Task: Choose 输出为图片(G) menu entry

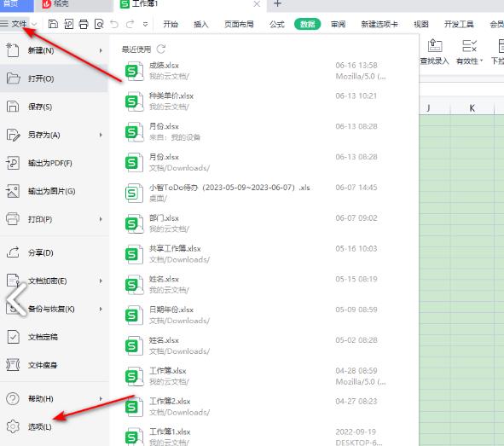Action: coord(54,191)
